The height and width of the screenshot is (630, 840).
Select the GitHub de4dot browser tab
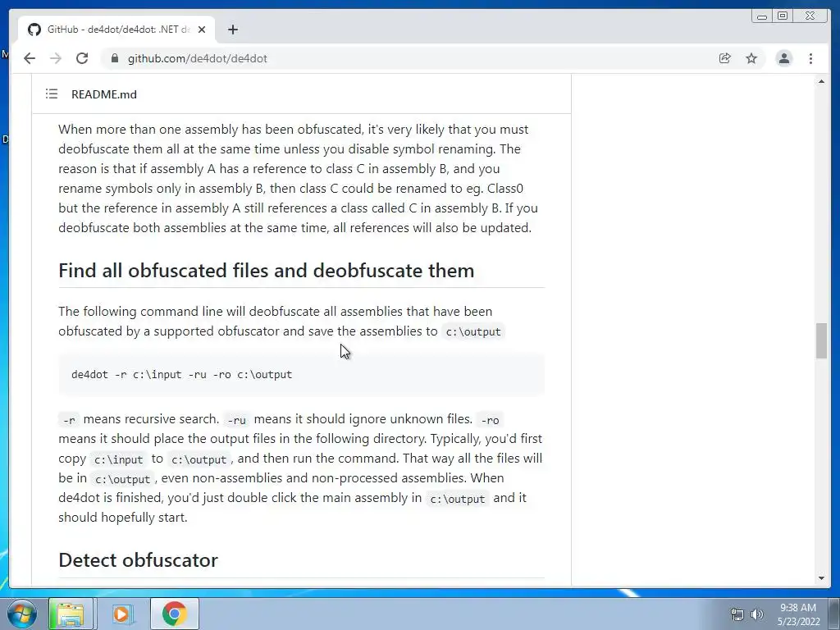coord(116,30)
